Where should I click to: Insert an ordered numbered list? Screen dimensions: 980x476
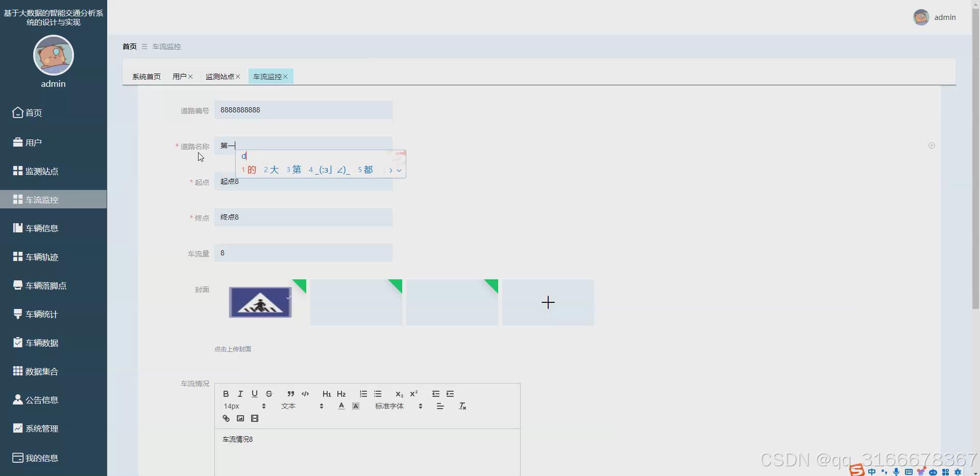coord(363,394)
